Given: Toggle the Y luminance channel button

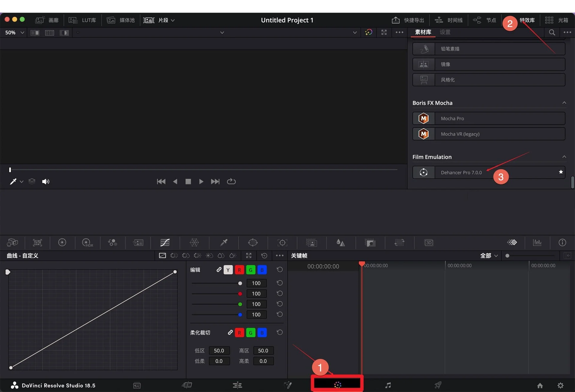Looking at the screenshot, I should click(228, 270).
